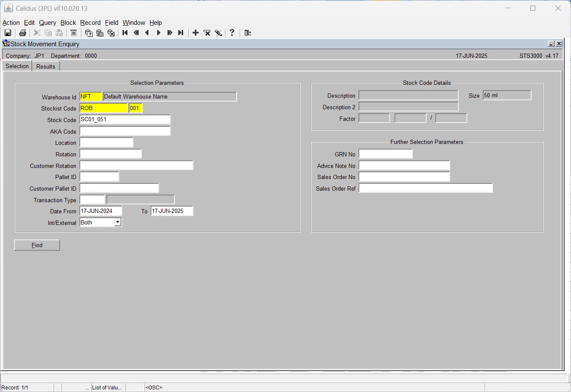Click the Enter Query database icon

89,33
